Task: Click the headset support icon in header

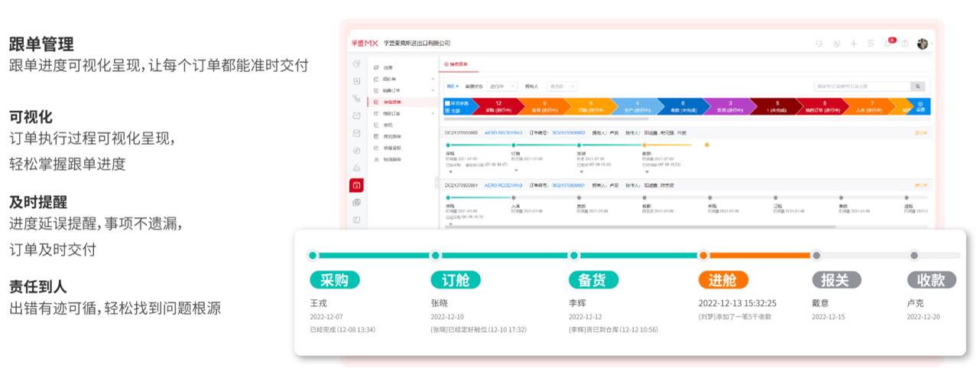Action: click(x=819, y=44)
